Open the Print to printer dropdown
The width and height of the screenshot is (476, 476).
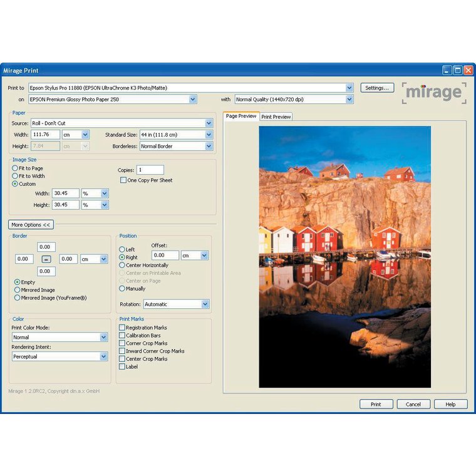[x=349, y=88]
